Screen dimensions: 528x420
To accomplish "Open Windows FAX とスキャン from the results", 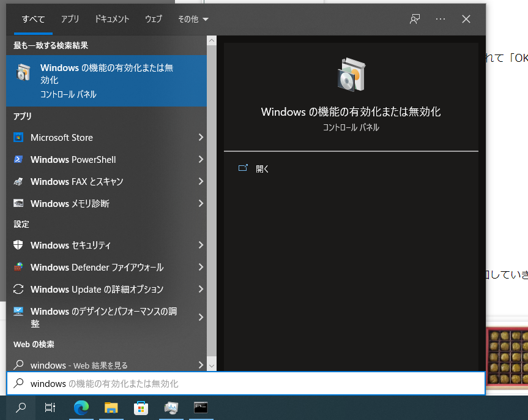I will click(x=106, y=182).
